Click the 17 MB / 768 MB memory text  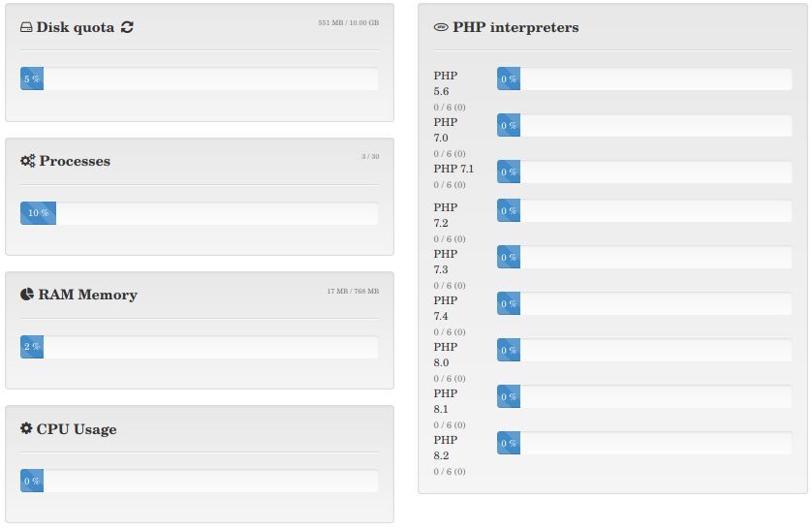(353, 291)
